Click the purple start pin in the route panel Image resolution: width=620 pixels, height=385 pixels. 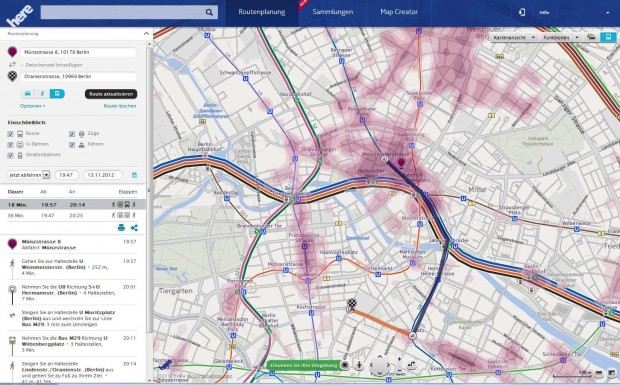[x=12, y=52]
